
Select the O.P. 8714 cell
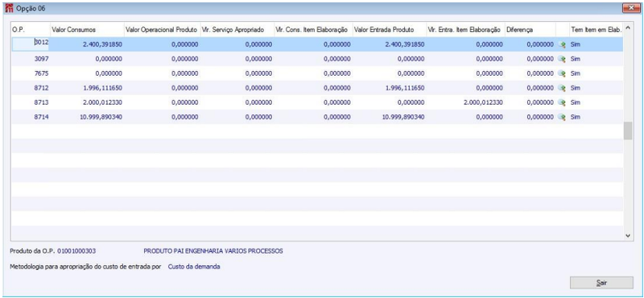(30, 117)
